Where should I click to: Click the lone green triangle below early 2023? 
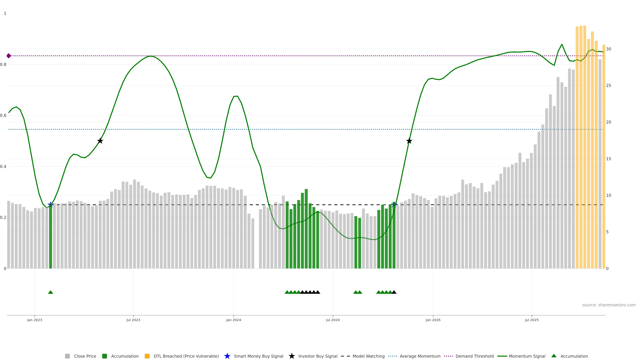tap(50, 292)
